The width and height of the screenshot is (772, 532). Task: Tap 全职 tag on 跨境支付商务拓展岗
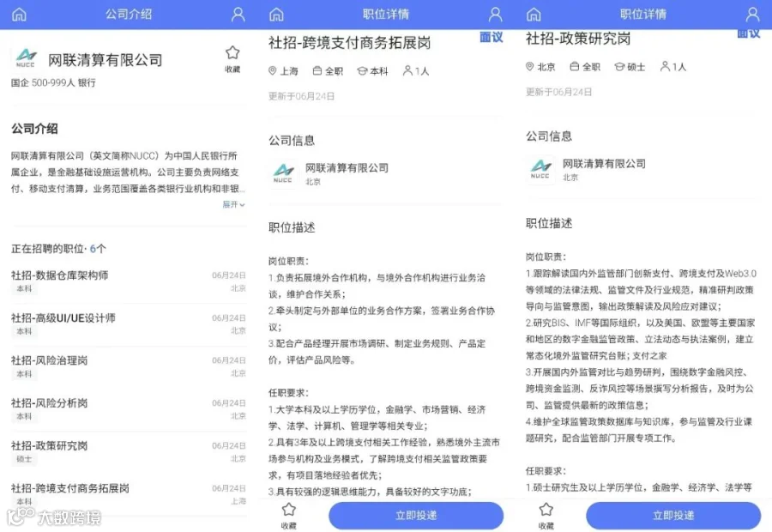pos(328,71)
